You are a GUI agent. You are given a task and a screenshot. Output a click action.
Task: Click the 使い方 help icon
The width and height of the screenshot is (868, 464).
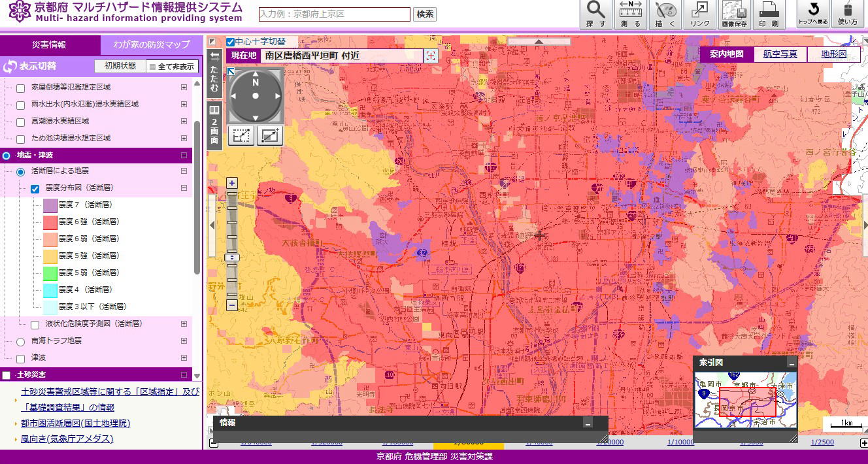(x=848, y=14)
